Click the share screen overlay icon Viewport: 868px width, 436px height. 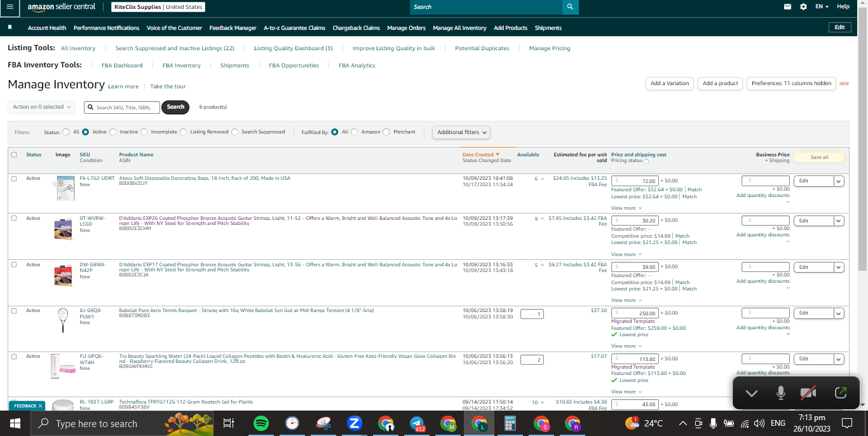pyautogui.click(x=841, y=393)
